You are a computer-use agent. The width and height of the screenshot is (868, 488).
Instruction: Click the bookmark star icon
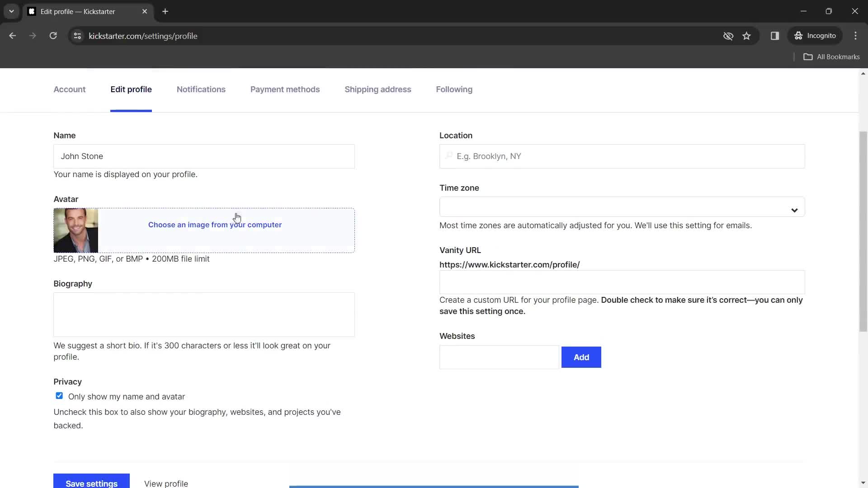tap(746, 35)
